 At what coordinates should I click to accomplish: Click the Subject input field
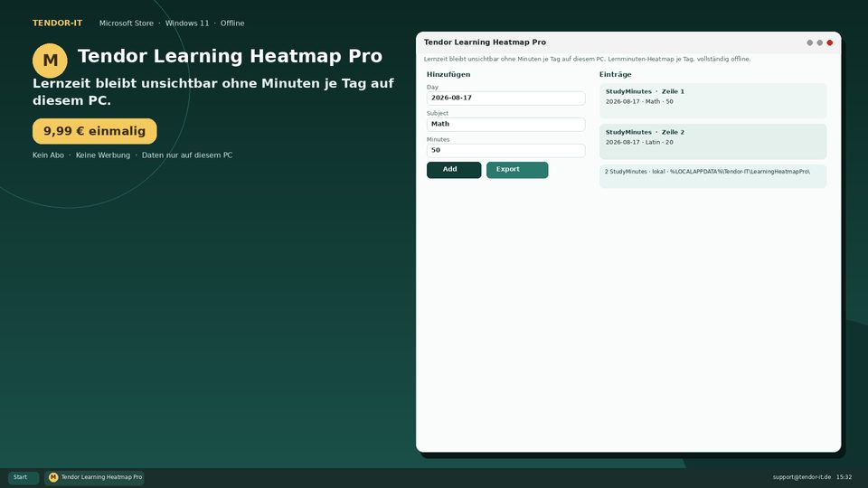pyautogui.click(x=506, y=124)
